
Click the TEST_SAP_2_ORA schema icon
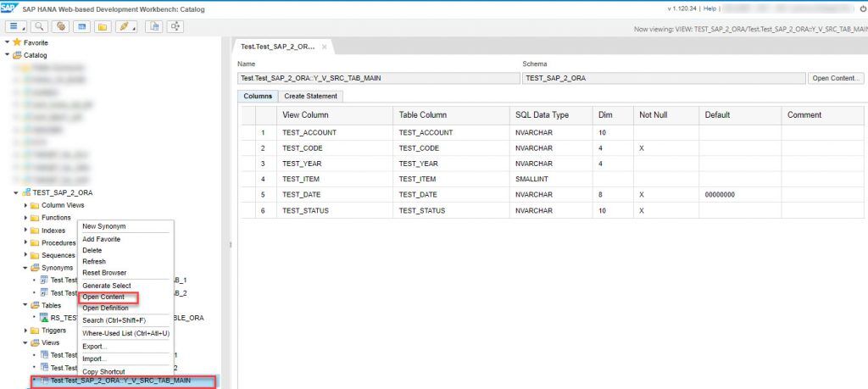pos(26,192)
